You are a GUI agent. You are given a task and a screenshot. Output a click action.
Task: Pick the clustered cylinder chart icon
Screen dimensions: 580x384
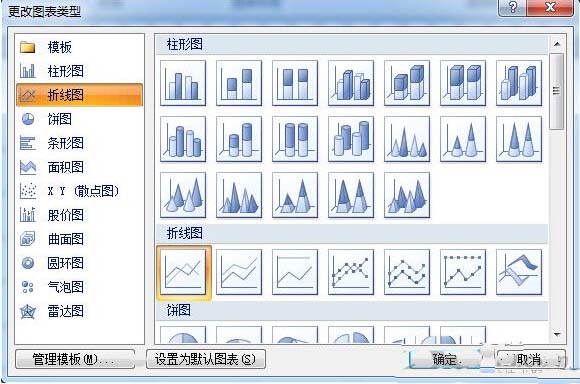[183, 139]
